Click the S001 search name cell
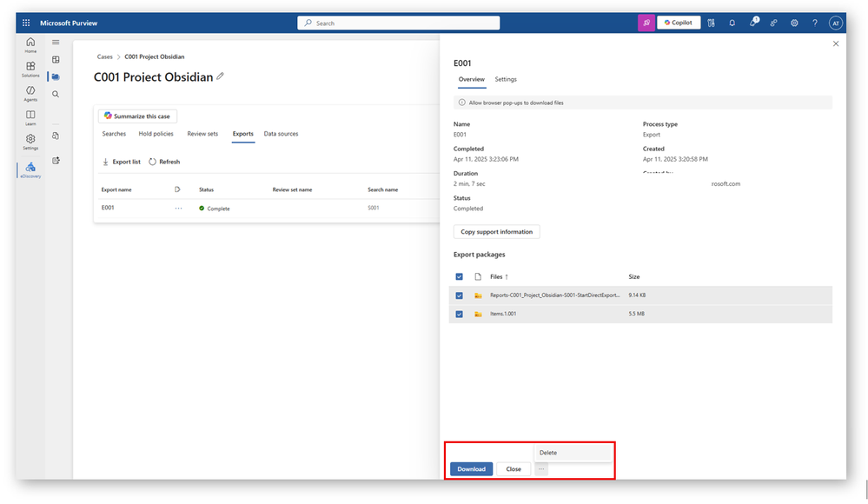 (x=374, y=209)
